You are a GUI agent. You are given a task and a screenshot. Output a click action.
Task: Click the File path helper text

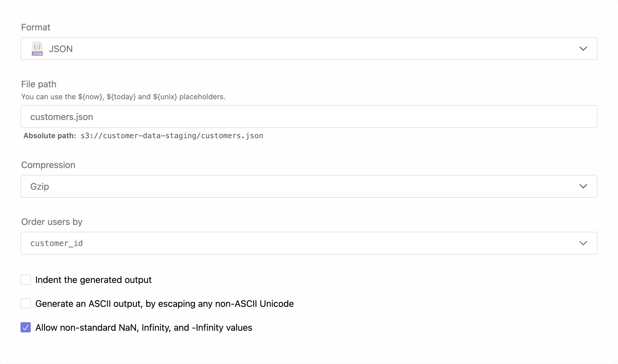tap(123, 97)
